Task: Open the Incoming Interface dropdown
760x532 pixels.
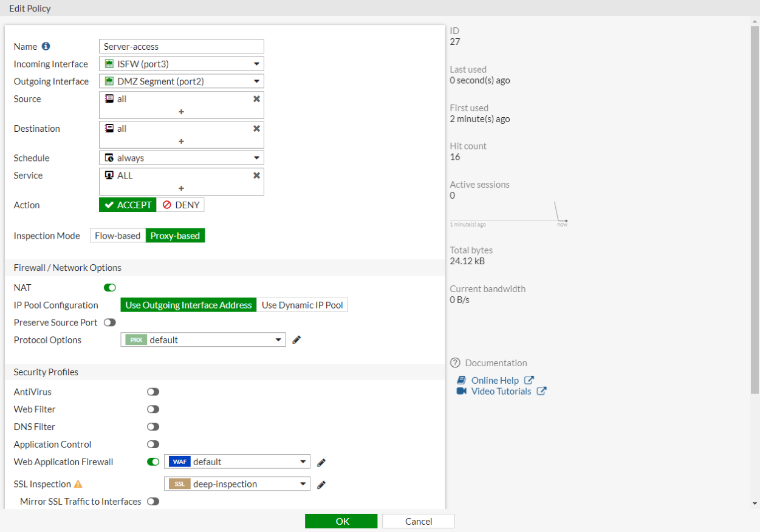Action: (182, 64)
